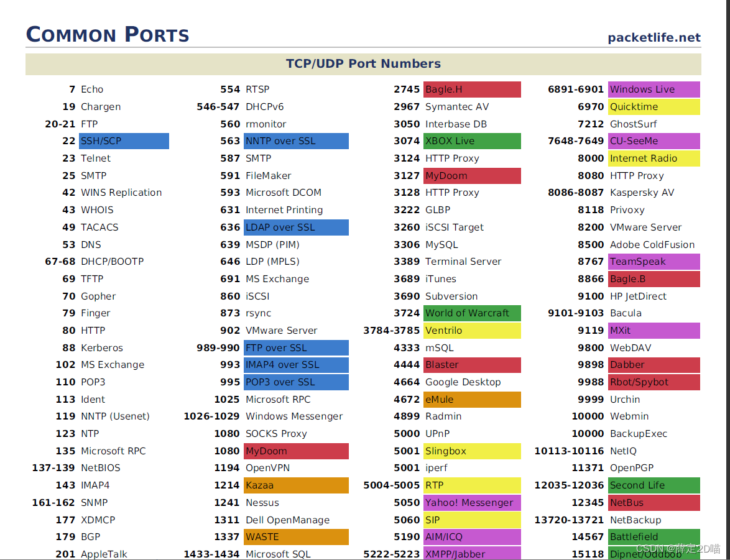This screenshot has height=560, width=730.
Task: Select the AIM/ICQ purple entry
Action: [x=472, y=537]
